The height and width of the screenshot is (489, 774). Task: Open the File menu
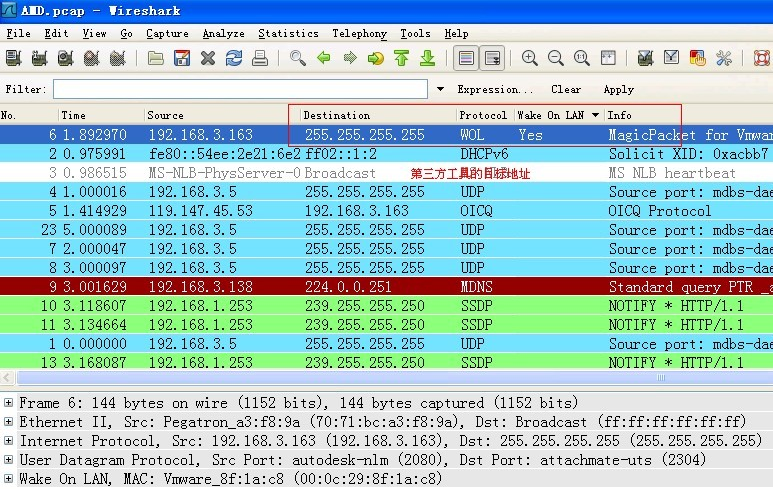point(18,34)
